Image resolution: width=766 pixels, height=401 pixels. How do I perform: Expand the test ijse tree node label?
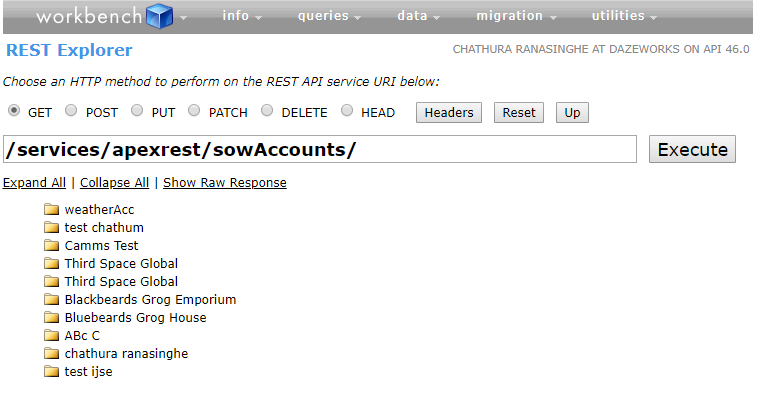coord(88,372)
